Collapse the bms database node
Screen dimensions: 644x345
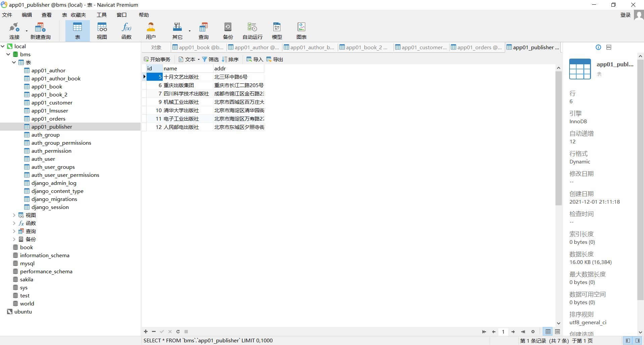(x=8, y=54)
